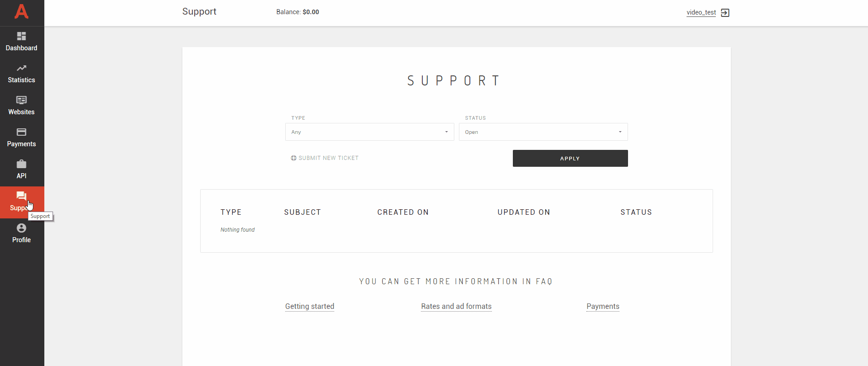
Task: Expand the Type dropdown showing Any
Action: (369, 132)
